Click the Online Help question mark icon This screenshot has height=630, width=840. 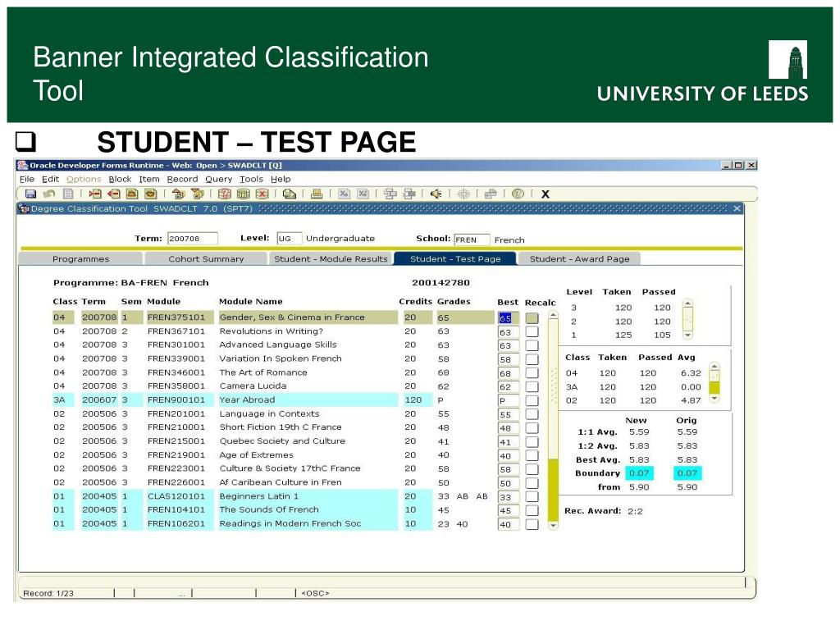(x=518, y=194)
